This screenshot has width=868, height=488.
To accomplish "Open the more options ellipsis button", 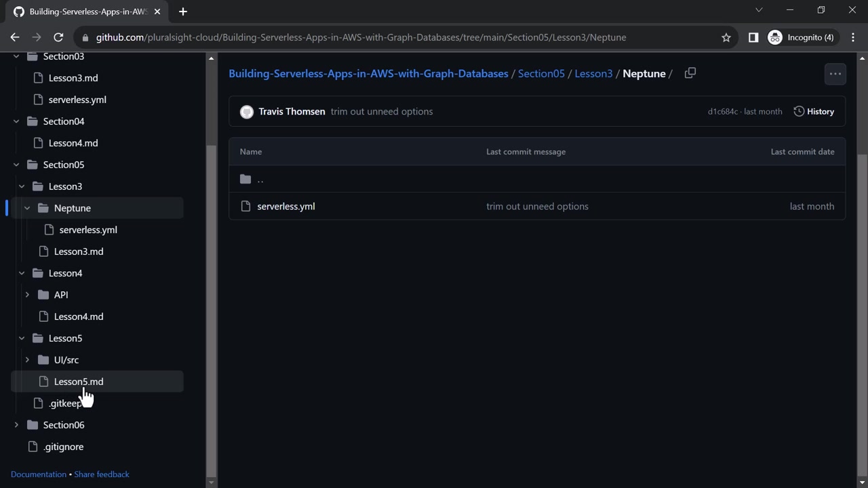I will [x=835, y=74].
